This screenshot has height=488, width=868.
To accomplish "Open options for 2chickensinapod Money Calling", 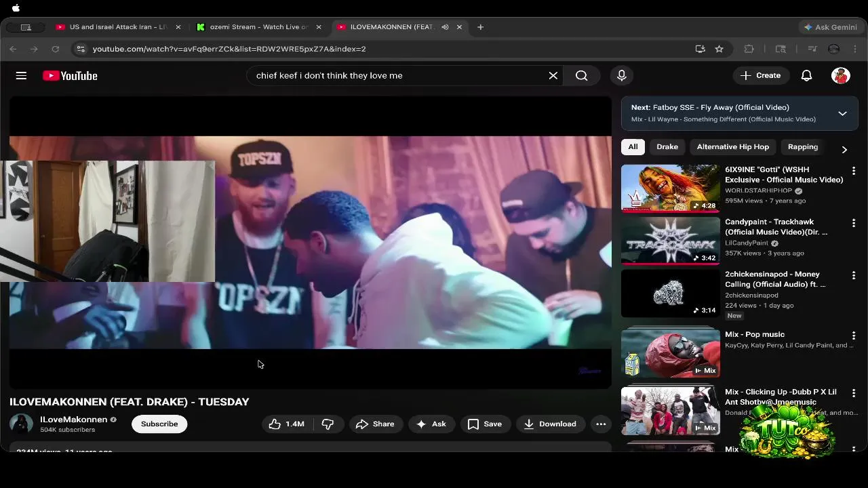I will (854, 275).
